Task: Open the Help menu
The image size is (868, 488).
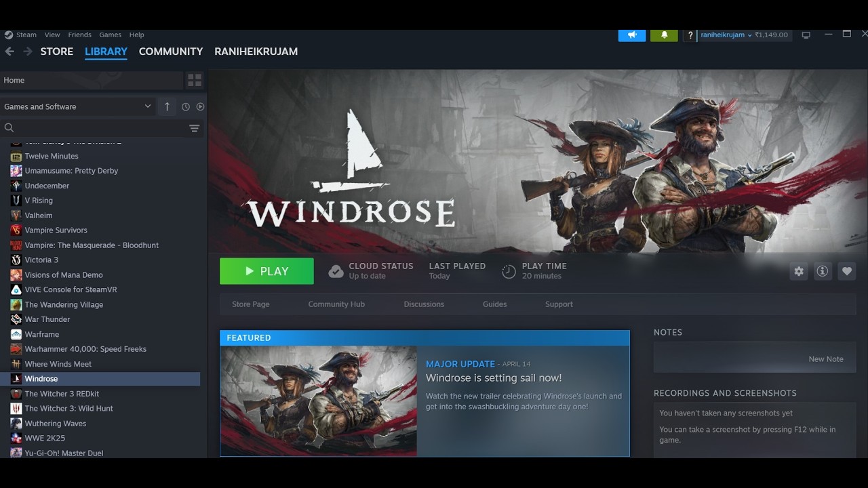Action: [x=136, y=35]
